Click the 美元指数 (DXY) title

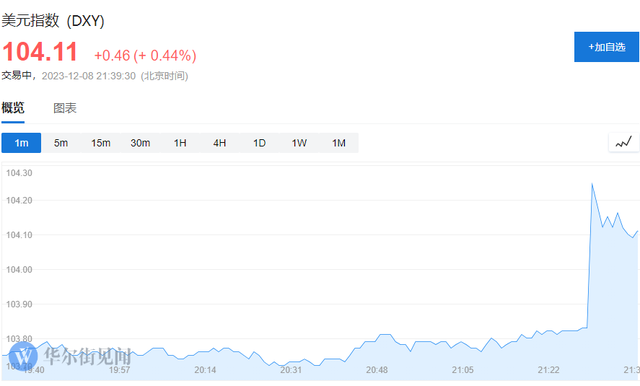[53, 20]
